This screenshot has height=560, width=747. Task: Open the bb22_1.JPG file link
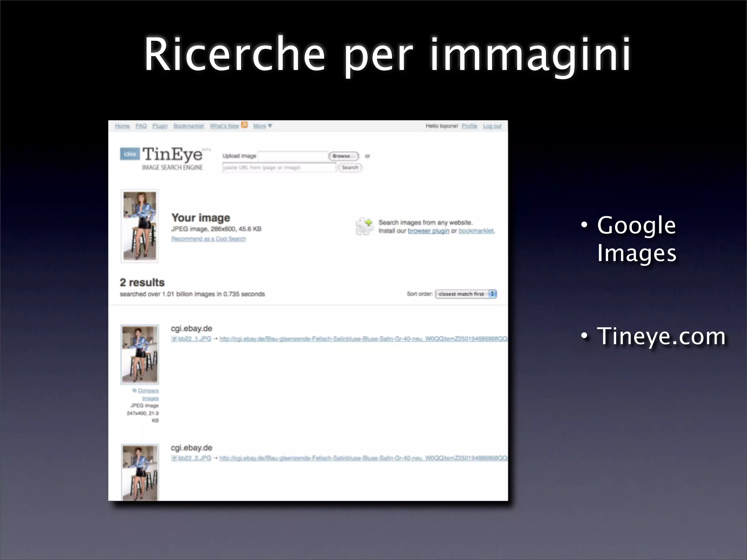coord(195,339)
